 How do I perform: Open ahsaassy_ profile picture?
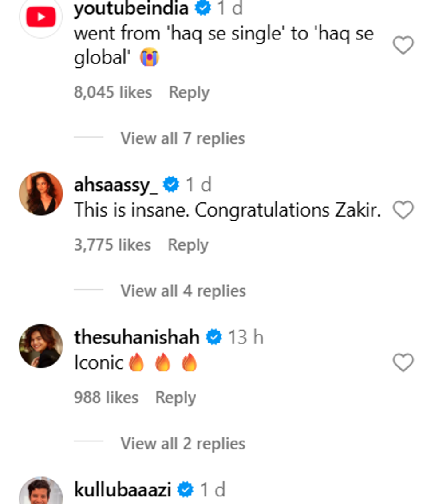[41, 193]
